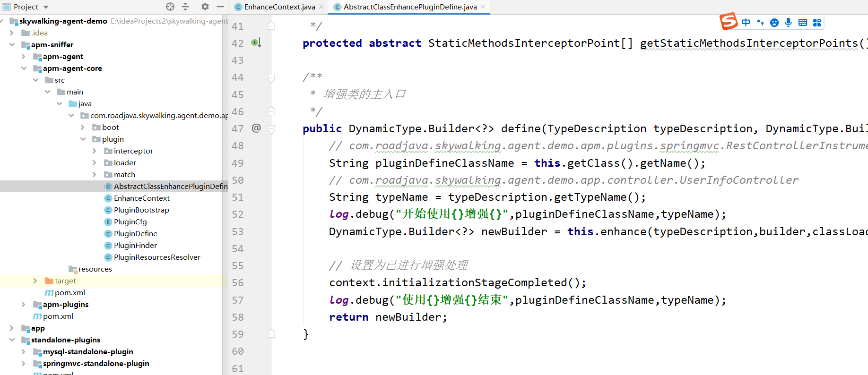Open the Project view dropdown

pyautogui.click(x=46, y=7)
